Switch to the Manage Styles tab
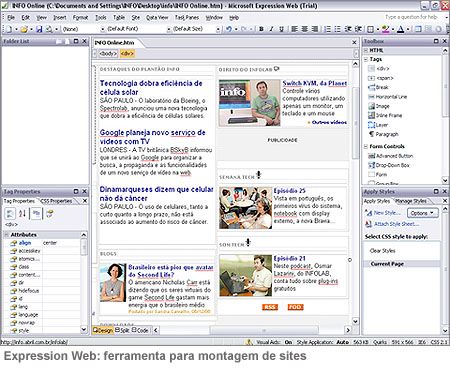Screen dimensions: 450x373 411,201
